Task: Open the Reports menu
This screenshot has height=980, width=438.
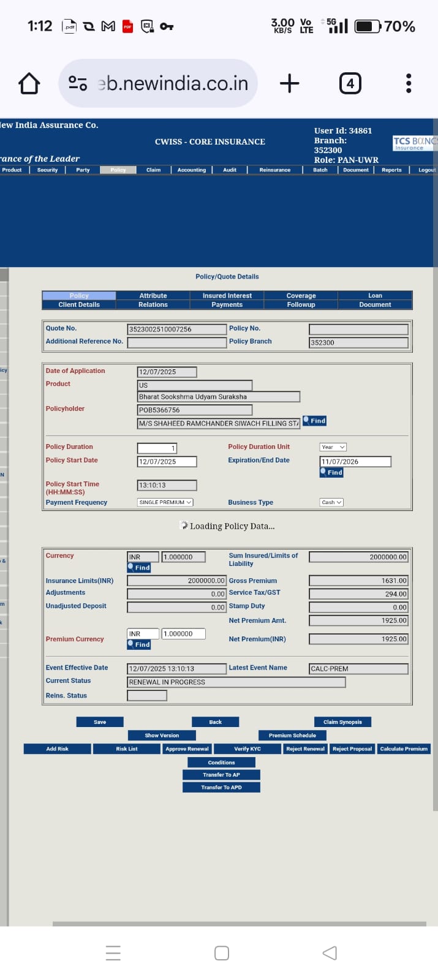Action: pyautogui.click(x=391, y=170)
